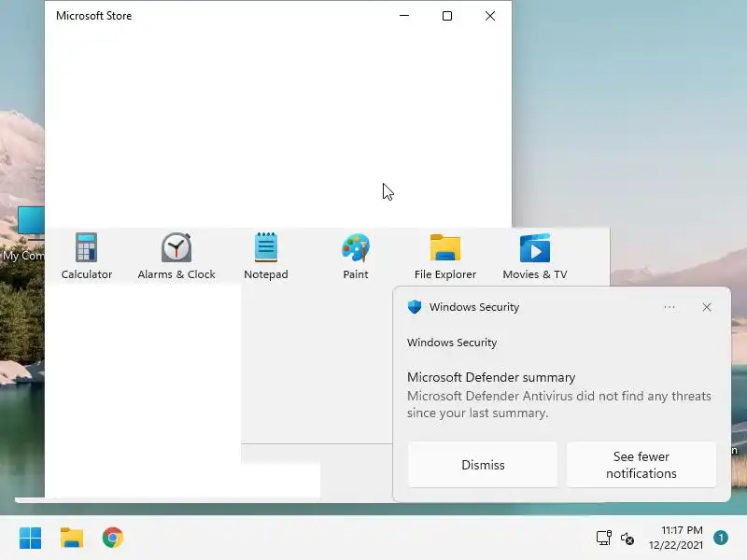
Task: Open the clock showing 11:17 PM
Action: pos(675,538)
